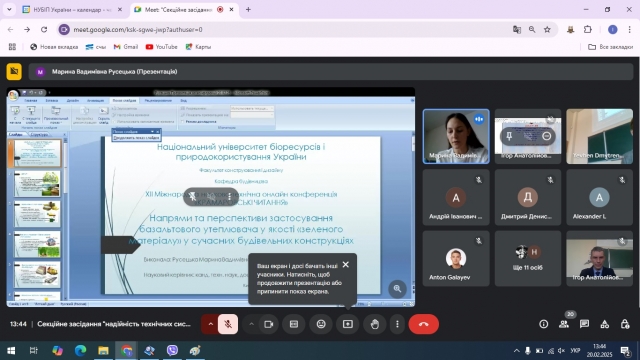Go back in browser history
Viewport: 640px width, 360px height.
[10, 29]
